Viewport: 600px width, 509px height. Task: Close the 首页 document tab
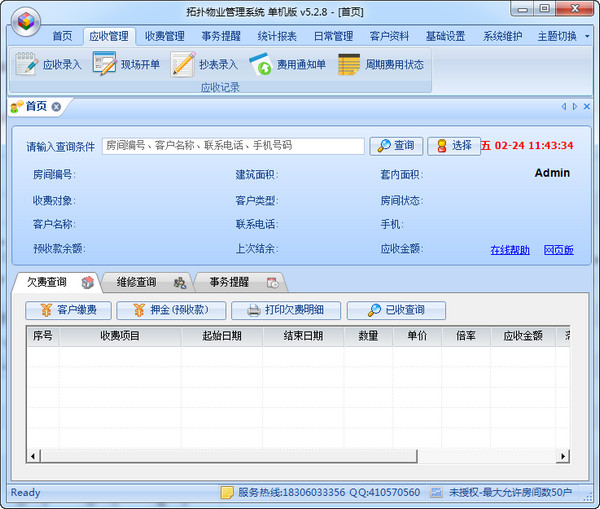(x=57, y=107)
